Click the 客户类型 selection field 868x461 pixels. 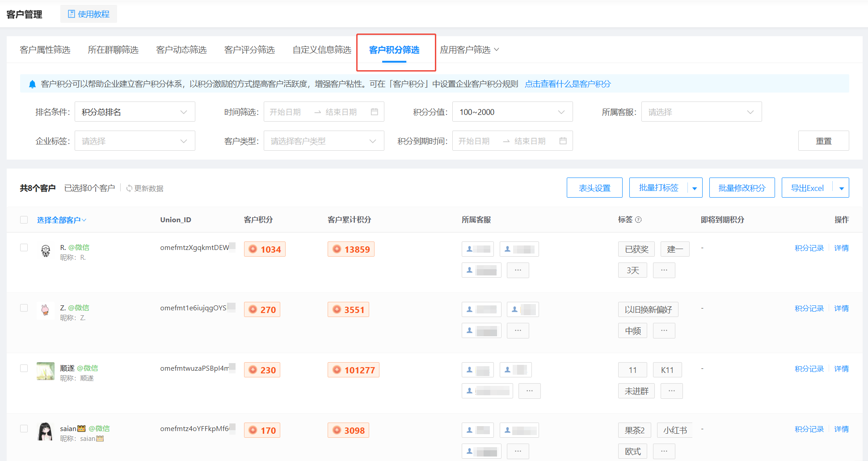click(x=324, y=141)
